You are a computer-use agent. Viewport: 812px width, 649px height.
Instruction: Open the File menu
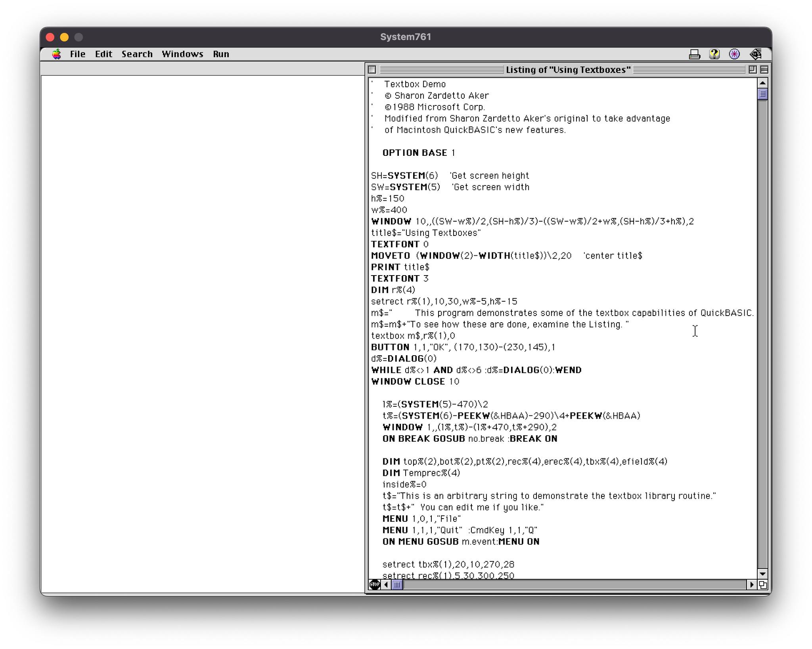coord(78,54)
